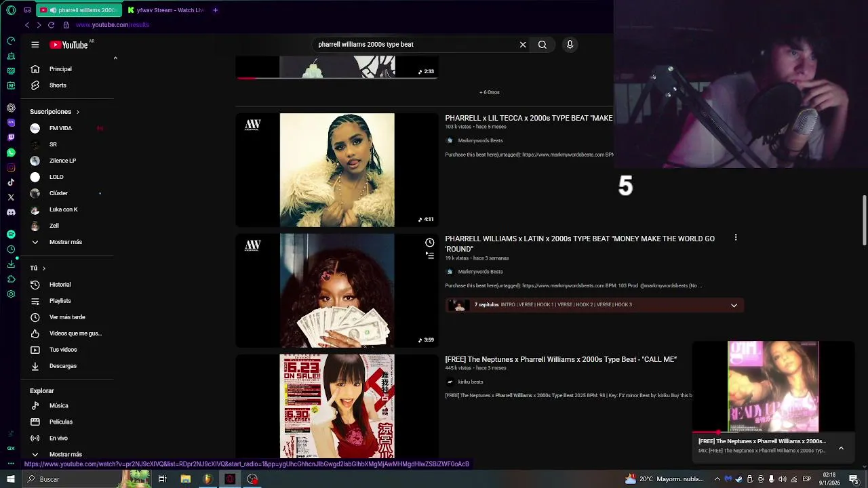
Task: Open a new browser tab
Action: (x=215, y=10)
